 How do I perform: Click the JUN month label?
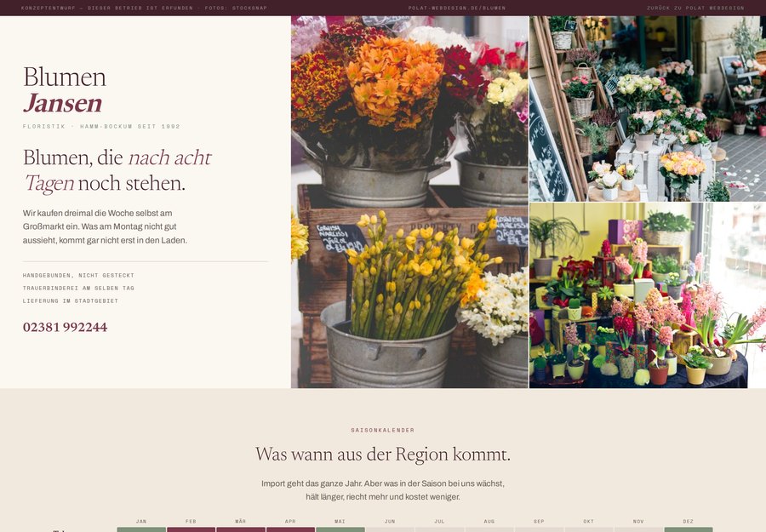coord(390,521)
